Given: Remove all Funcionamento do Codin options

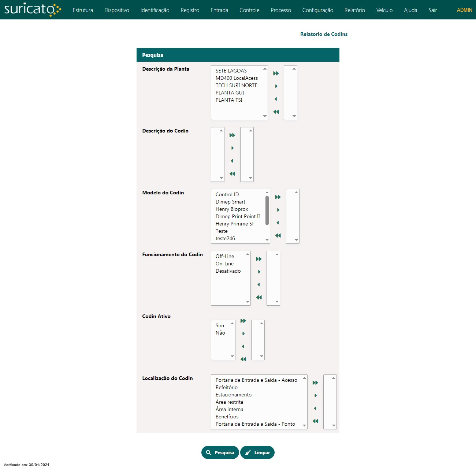Looking at the screenshot, I should (x=259, y=298).
